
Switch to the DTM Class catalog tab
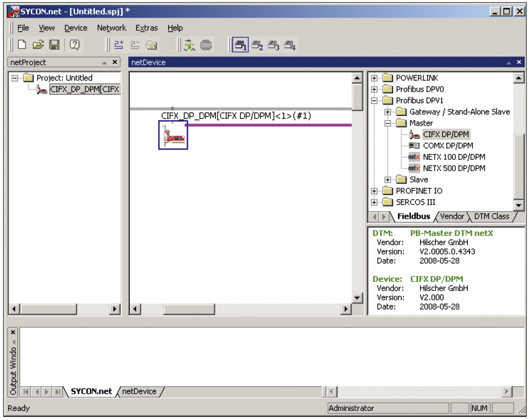coord(492,216)
